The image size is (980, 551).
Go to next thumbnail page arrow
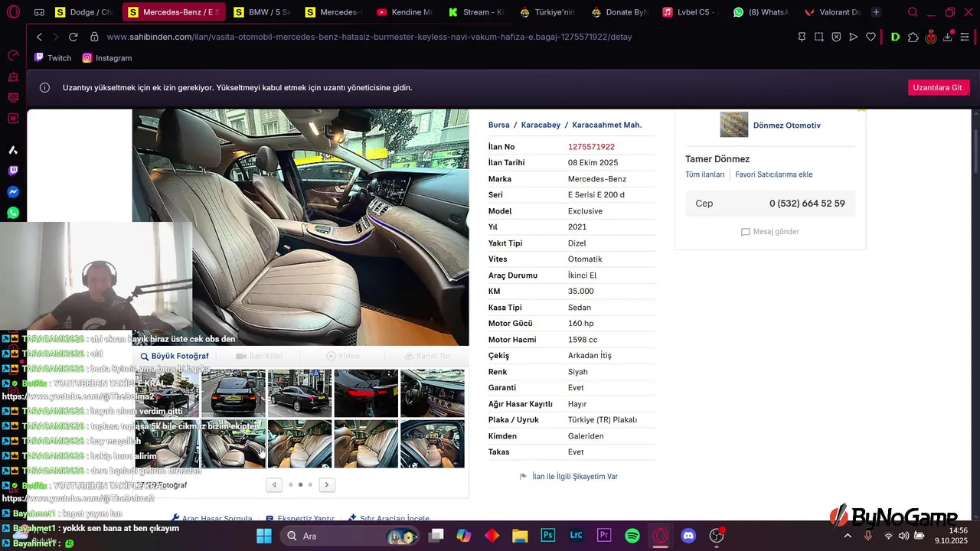click(327, 484)
